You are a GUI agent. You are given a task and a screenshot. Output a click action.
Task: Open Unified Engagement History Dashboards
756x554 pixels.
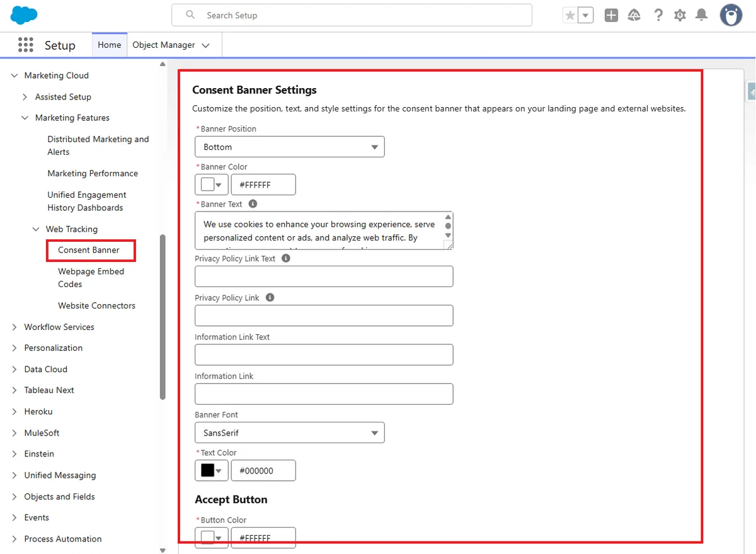(87, 201)
